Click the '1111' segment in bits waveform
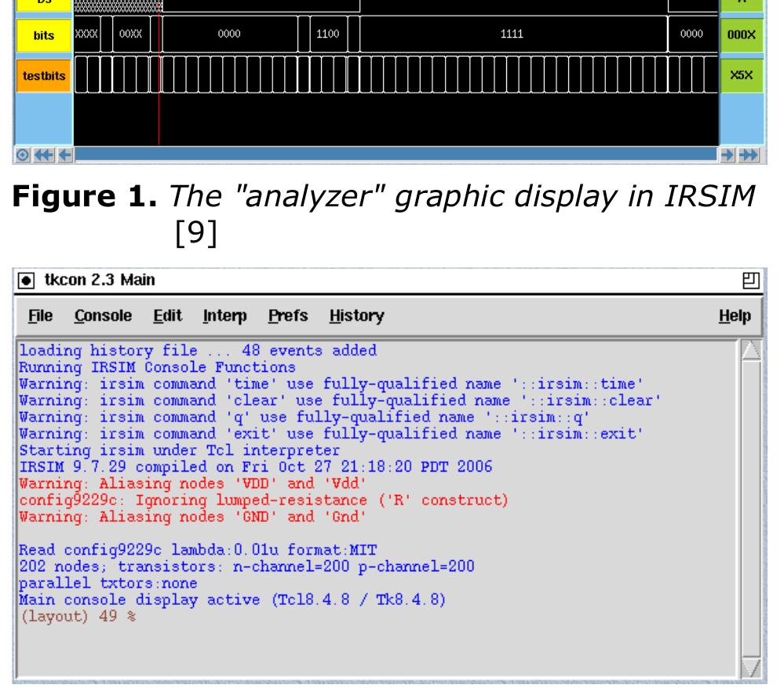The image size is (784, 692). click(513, 34)
